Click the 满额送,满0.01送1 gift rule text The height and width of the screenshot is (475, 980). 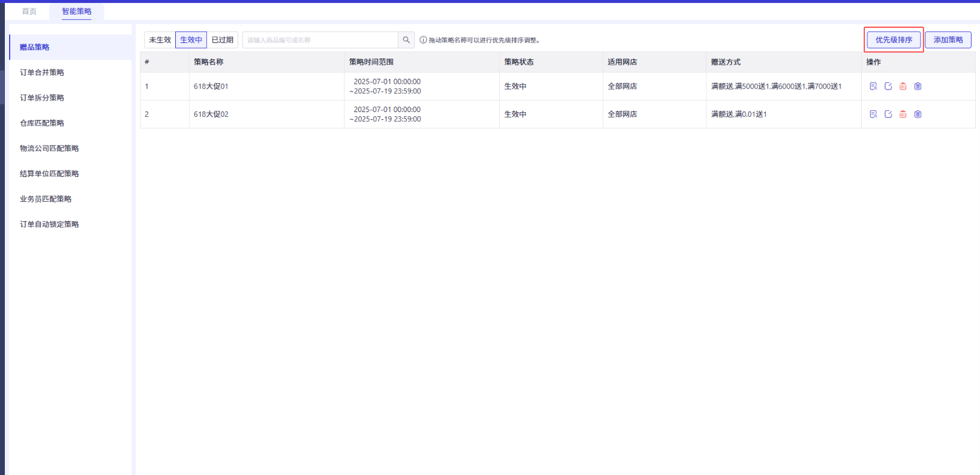[739, 114]
